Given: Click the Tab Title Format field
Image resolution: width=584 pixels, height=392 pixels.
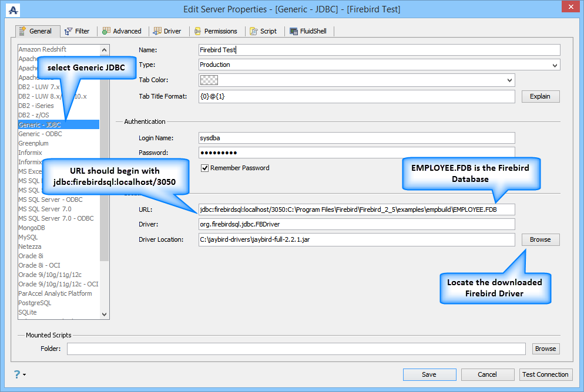Looking at the screenshot, I should click(x=357, y=96).
